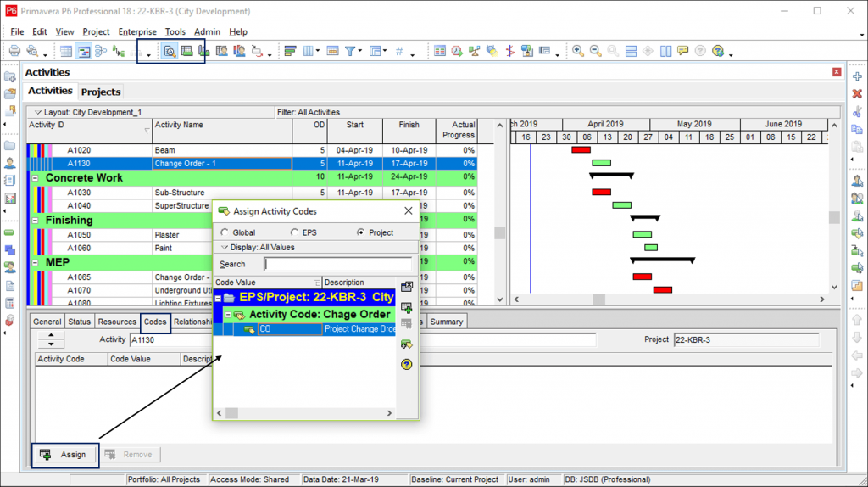Open Print Preview from toolbar
868x487 pixels.
(32, 51)
